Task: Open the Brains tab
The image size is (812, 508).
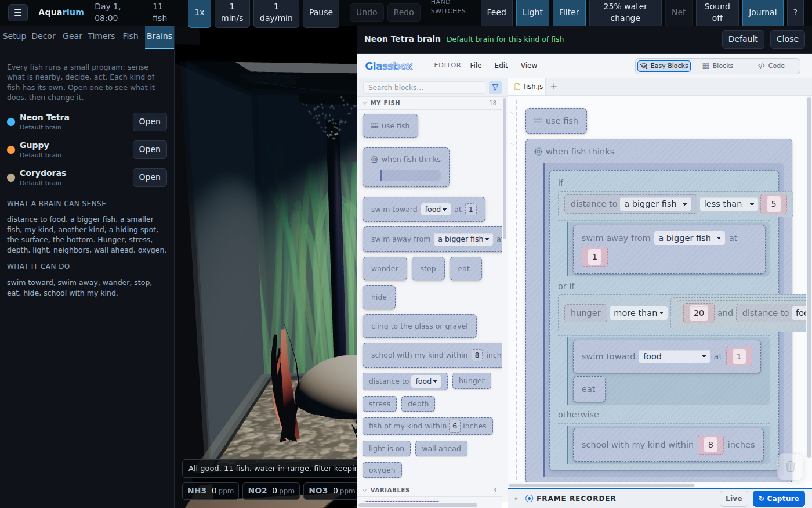Action: pyautogui.click(x=159, y=36)
